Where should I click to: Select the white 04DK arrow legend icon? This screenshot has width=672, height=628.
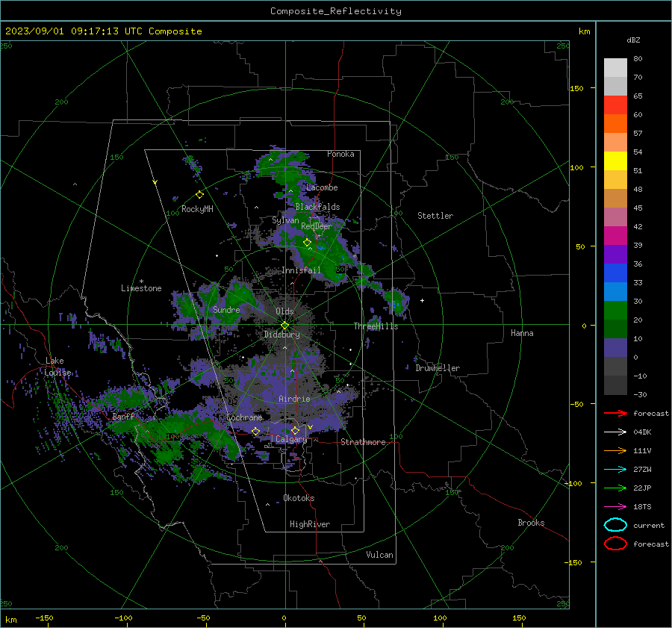tap(615, 432)
